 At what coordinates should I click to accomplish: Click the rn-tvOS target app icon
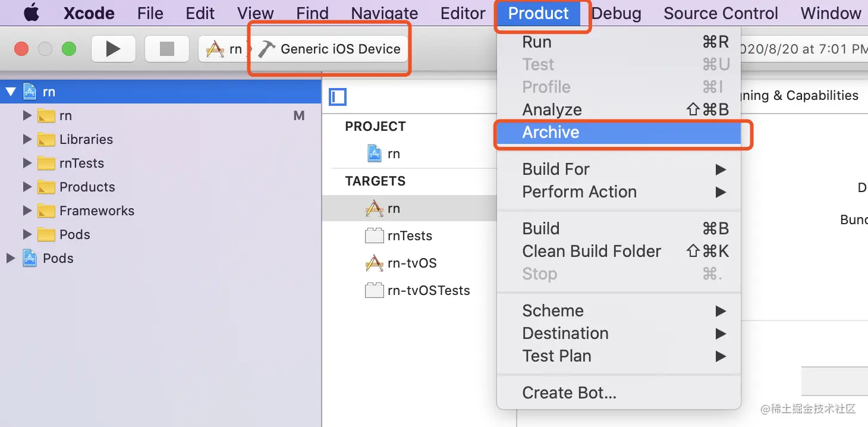[374, 263]
